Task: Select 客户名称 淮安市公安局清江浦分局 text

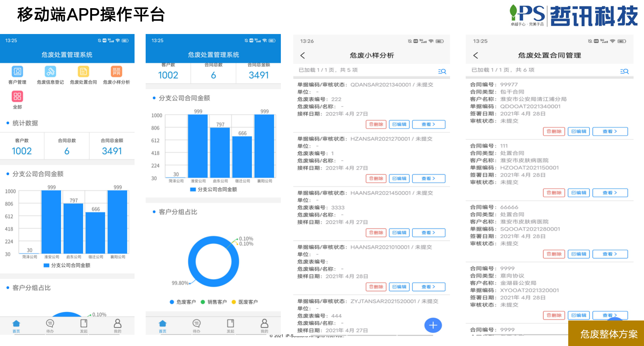Action: pyautogui.click(x=533, y=99)
